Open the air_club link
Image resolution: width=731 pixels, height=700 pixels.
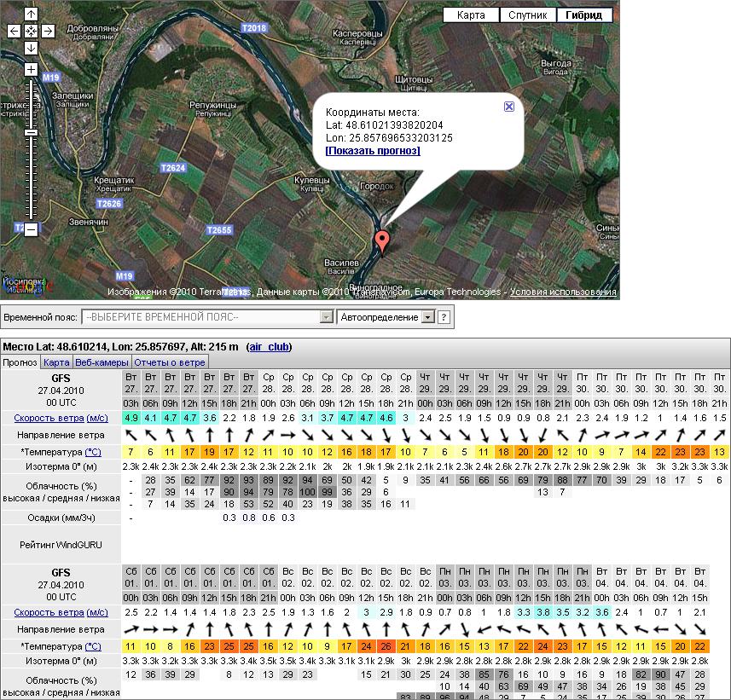[x=269, y=347]
